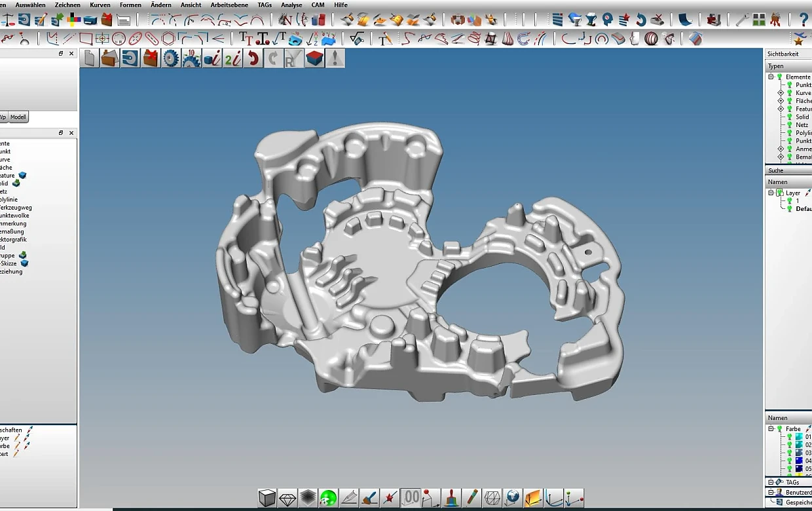Screen dimensions: 812x511
Task: Open the Arbeitsebene menu
Action: point(229,5)
